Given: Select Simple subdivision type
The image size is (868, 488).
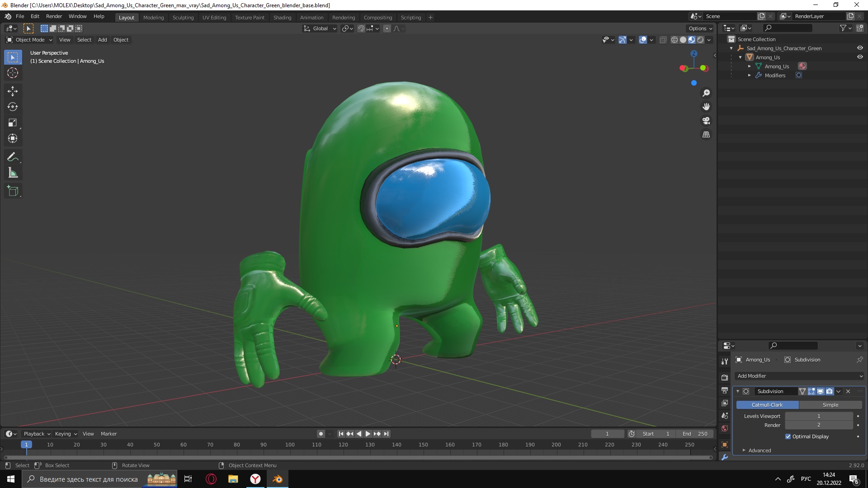Looking at the screenshot, I should point(830,405).
